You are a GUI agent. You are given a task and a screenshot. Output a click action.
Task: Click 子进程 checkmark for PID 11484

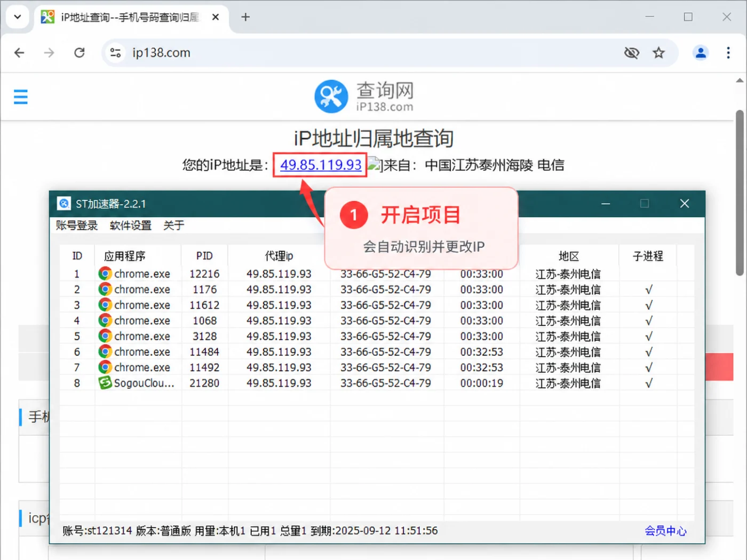click(x=649, y=352)
